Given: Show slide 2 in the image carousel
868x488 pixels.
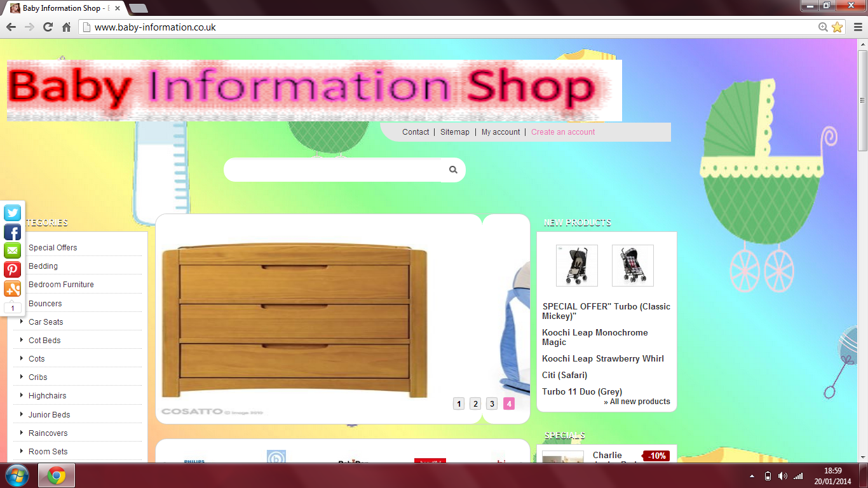Looking at the screenshot, I should 475,403.
